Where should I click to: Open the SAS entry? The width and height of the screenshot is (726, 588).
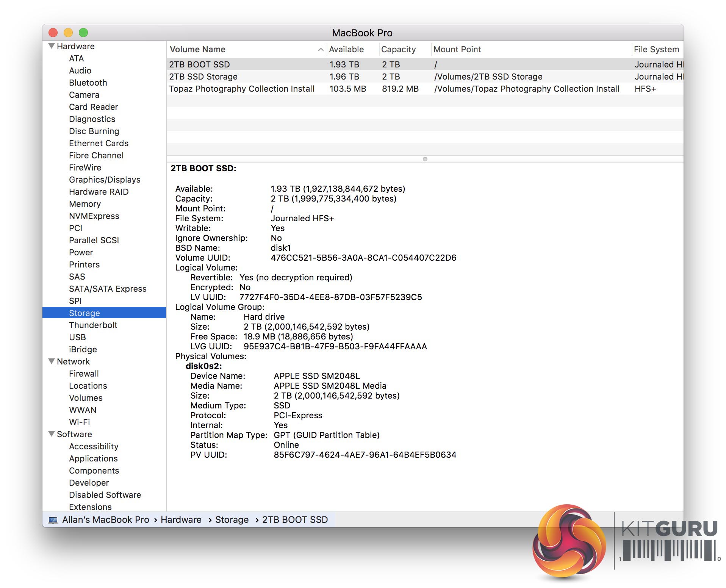click(x=77, y=277)
